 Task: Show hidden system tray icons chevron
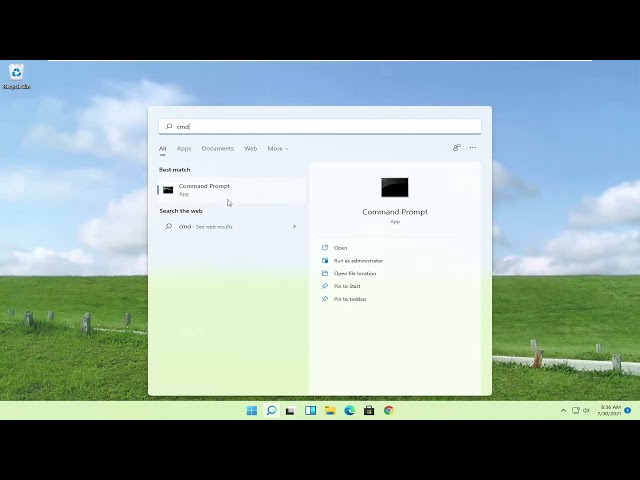coord(564,410)
